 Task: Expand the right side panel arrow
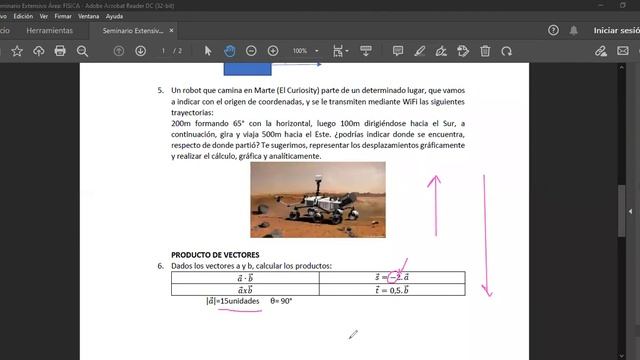click(630, 211)
